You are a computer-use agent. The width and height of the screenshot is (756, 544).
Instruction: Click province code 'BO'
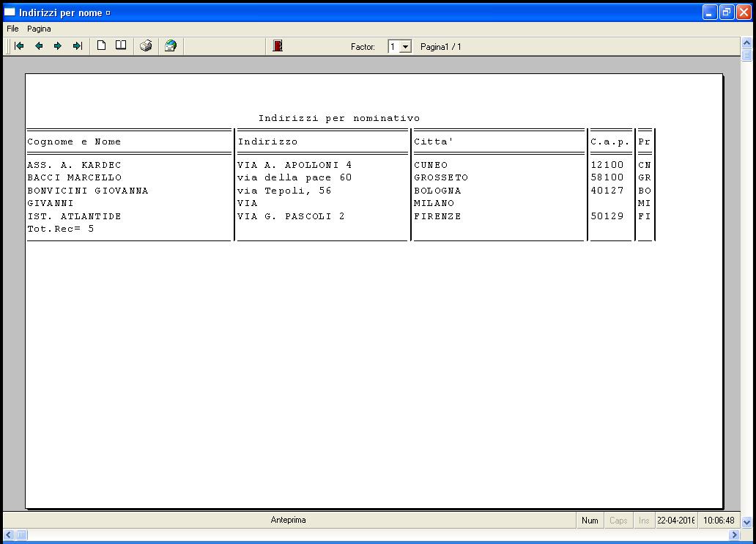pyautogui.click(x=645, y=191)
